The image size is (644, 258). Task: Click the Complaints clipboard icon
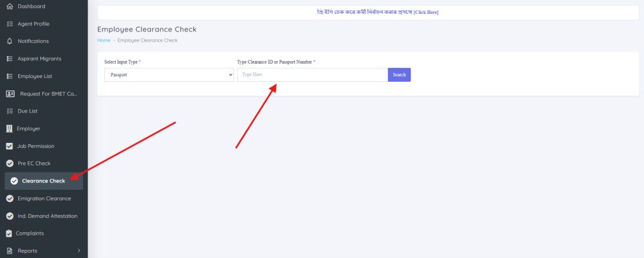pyautogui.click(x=9, y=233)
